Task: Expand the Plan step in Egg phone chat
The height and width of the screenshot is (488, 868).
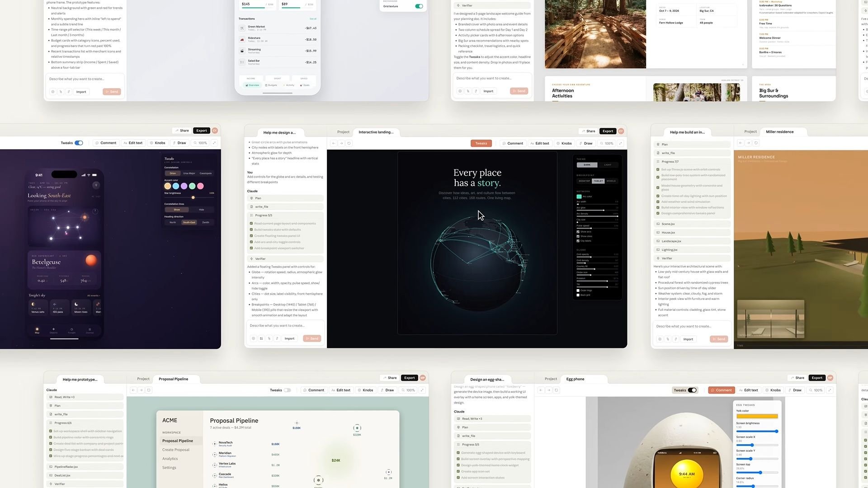Action: click(465, 427)
